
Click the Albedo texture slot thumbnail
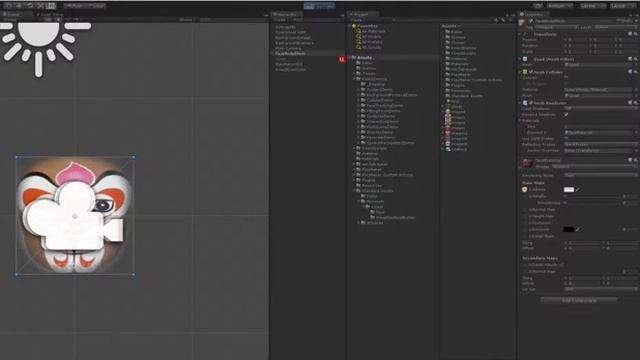[x=524, y=190]
